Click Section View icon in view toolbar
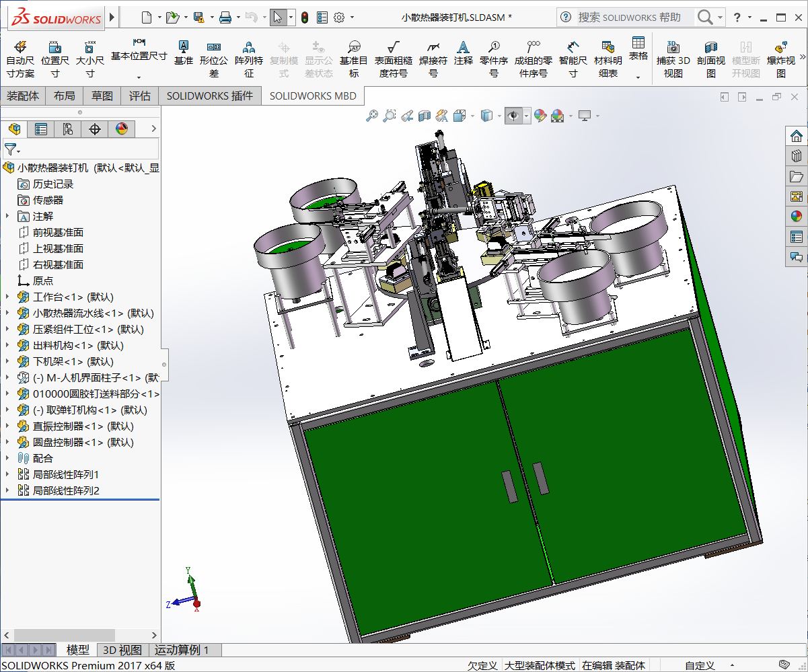808x672 pixels. (x=424, y=116)
